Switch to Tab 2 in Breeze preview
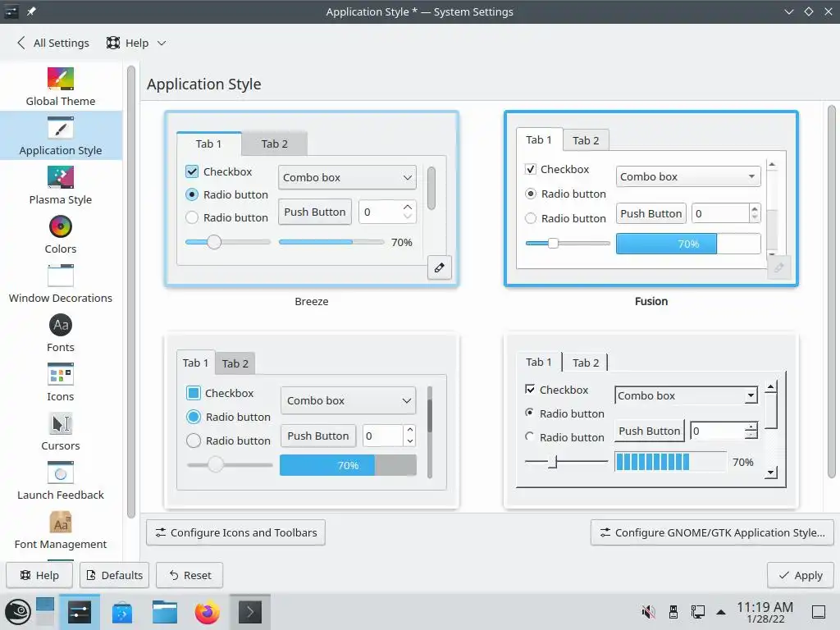Viewport: 840px width, 630px height. 274,144
